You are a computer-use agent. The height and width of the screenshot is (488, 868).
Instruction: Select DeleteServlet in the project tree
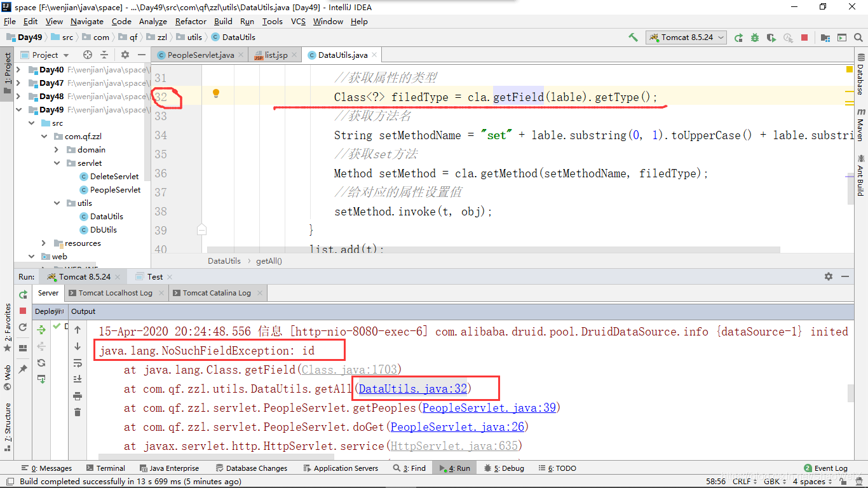point(114,177)
